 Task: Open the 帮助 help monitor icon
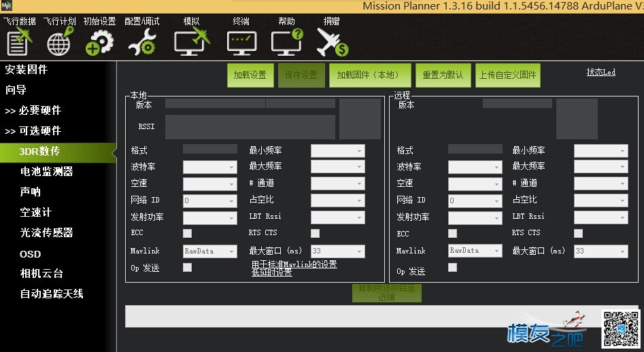287,42
